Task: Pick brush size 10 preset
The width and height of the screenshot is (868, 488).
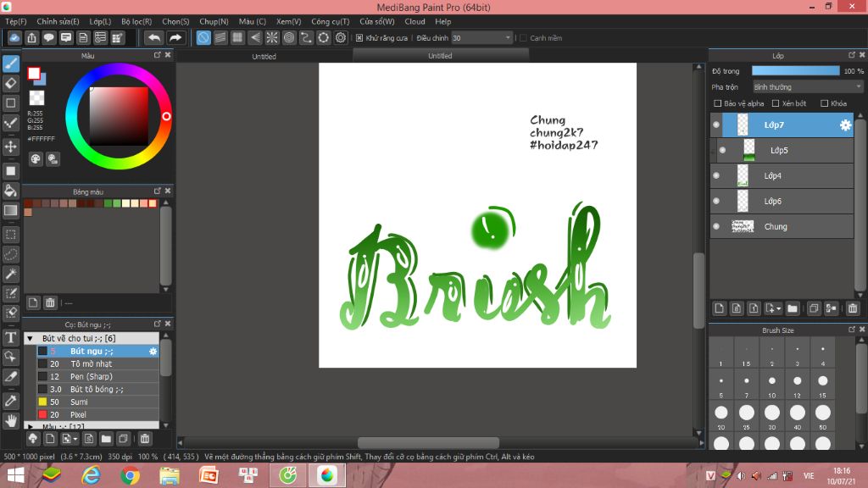Action: [x=771, y=385]
